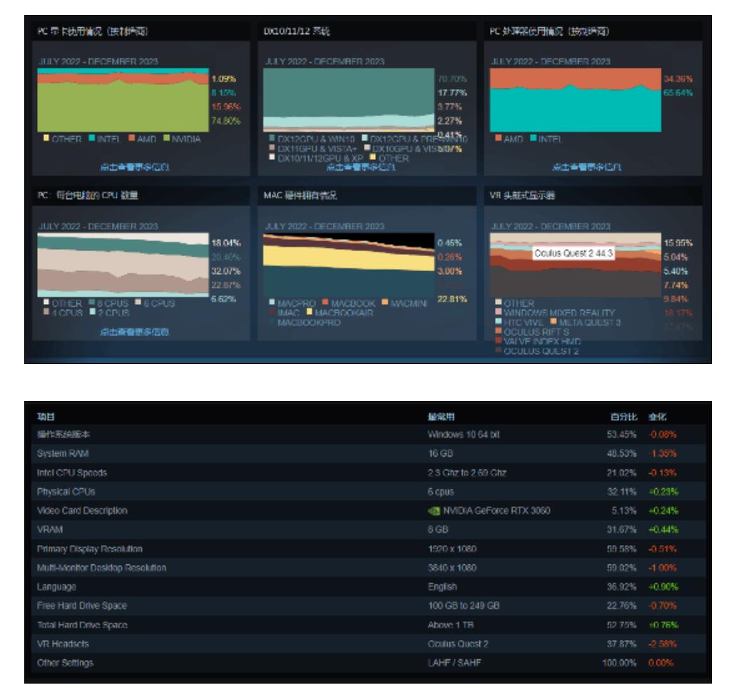
Task: Select the DX10/11/12GPU & XP legend swatch
Action: point(272,157)
